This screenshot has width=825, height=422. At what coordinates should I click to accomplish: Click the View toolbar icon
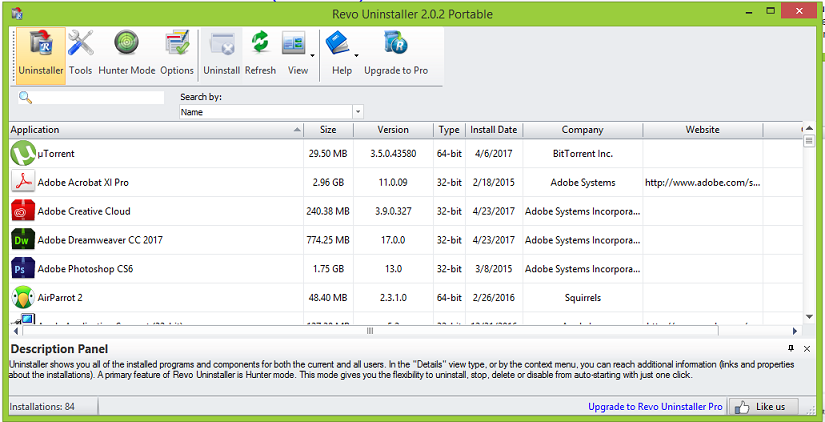pyautogui.click(x=294, y=43)
